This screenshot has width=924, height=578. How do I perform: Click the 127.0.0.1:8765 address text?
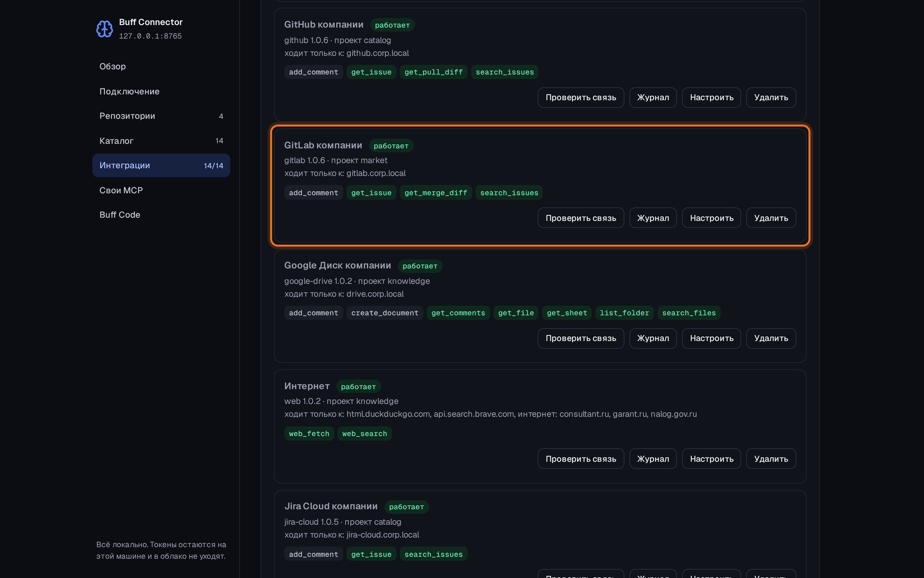coord(150,36)
